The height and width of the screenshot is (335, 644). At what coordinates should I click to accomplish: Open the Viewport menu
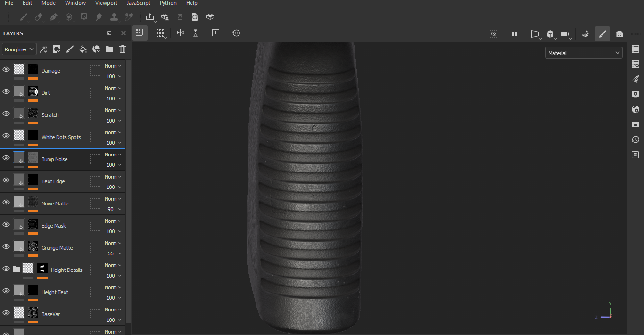(x=106, y=3)
